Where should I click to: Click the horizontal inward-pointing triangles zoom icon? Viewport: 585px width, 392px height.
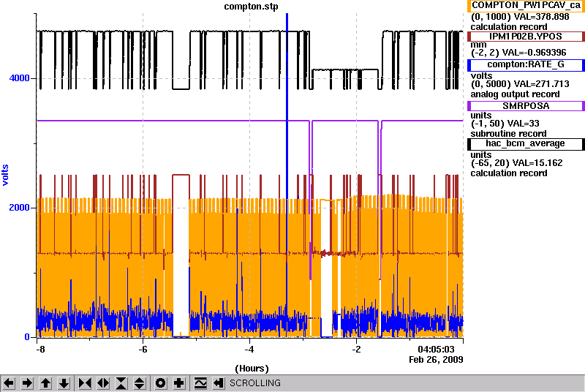[85, 383]
